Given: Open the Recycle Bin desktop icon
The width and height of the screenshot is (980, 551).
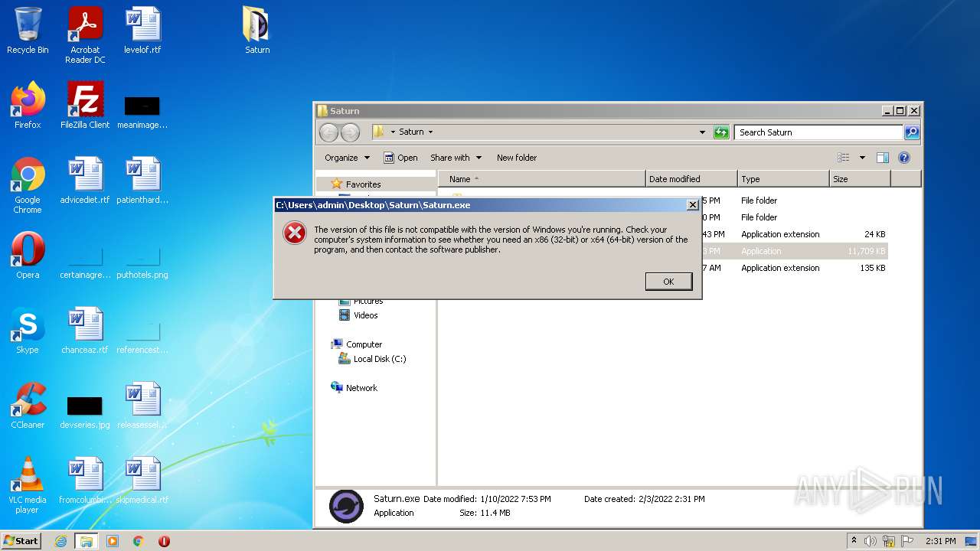Looking at the screenshot, I should pyautogui.click(x=28, y=31).
